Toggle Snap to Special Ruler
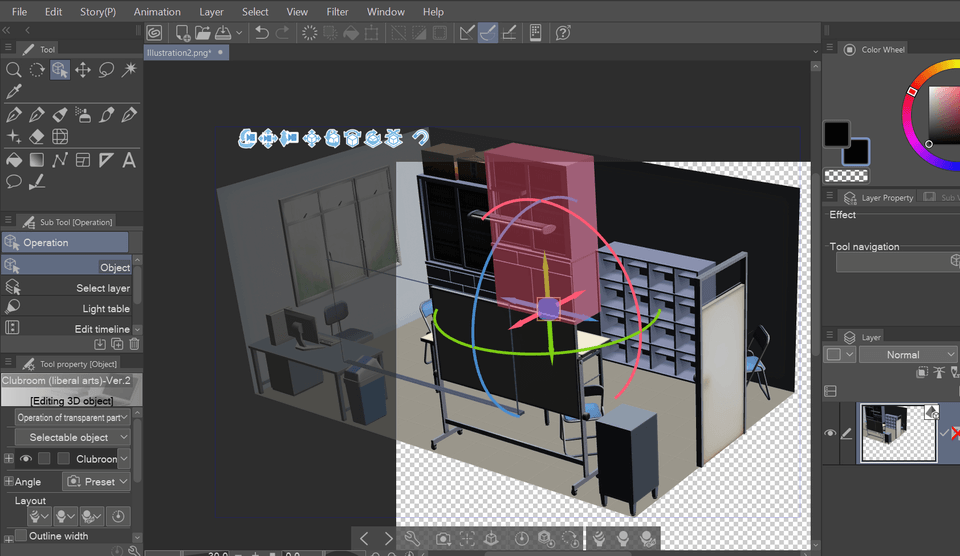The width and height of the screenshot is (960, 556). [x=487, y=33]
